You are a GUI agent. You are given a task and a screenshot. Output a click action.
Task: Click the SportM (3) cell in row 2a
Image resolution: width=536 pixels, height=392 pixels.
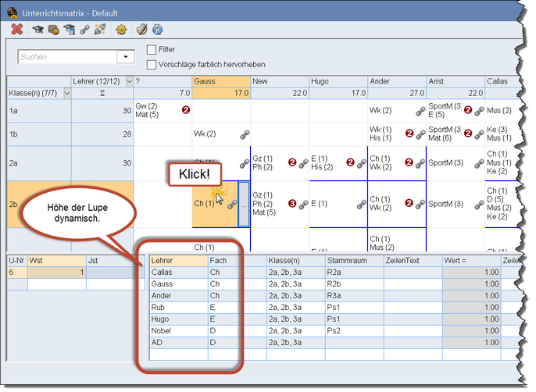pyautogui.click(x=456, y=163)
